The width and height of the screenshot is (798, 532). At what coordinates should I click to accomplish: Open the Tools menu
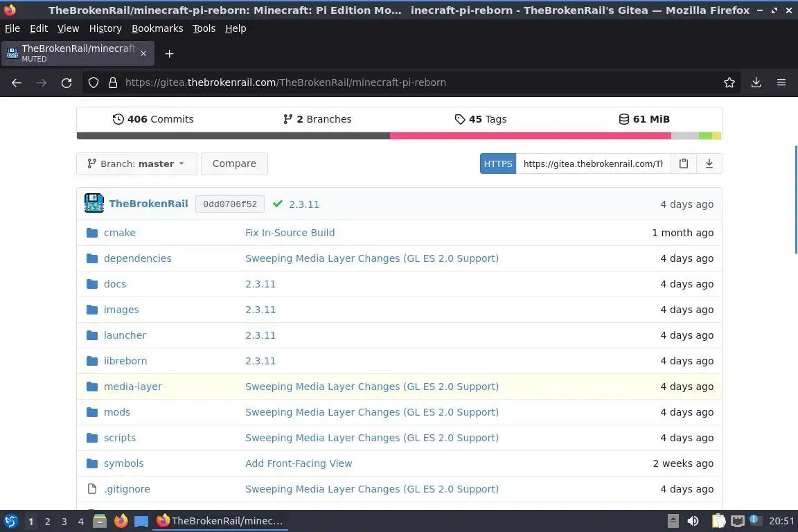pos(204,28)
